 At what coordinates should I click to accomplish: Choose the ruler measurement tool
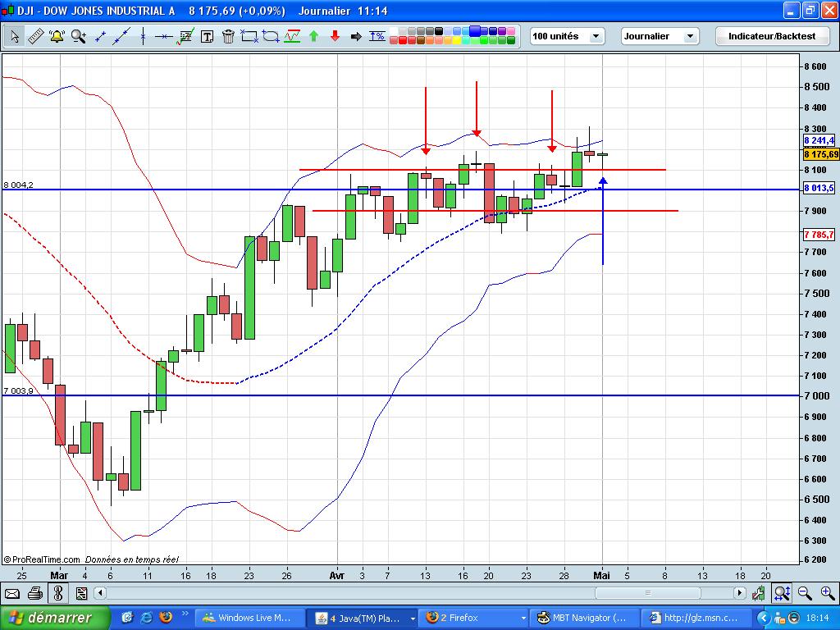pyautogui.click(x=35, y=36)
